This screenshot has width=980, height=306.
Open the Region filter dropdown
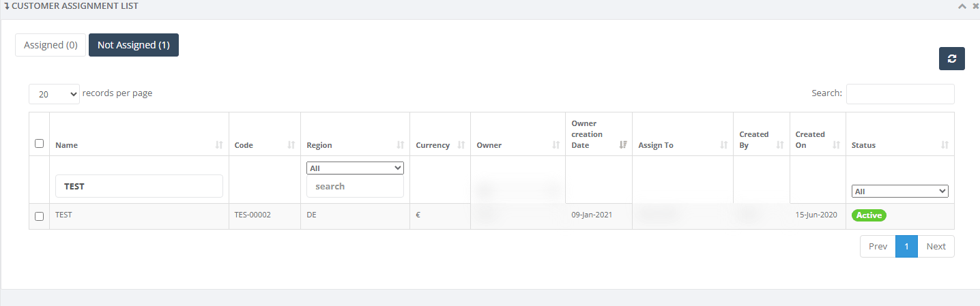tap(355, 168)
